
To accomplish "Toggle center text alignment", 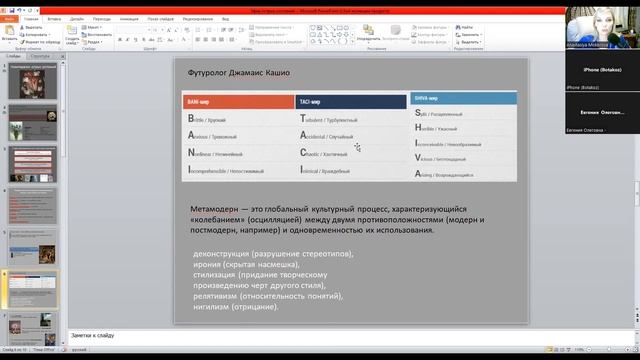I will 206,40.
